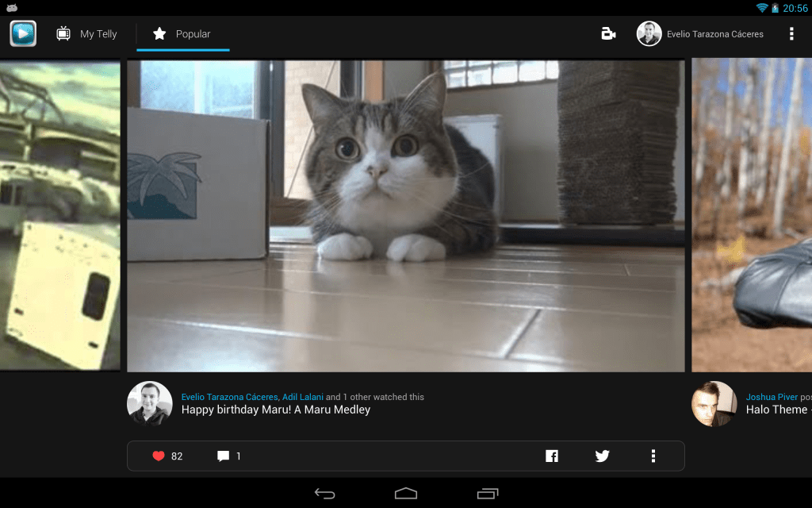Share the Maru video on Facebook

552,456
